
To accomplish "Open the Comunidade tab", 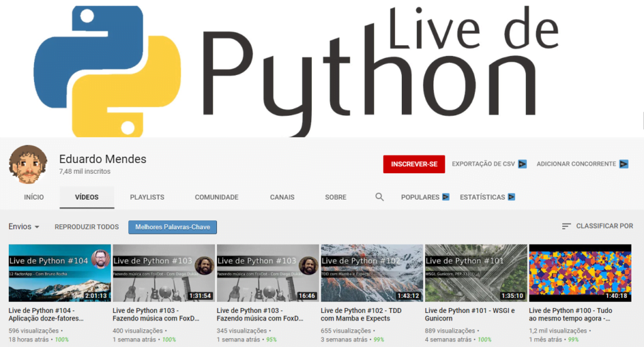I will click(x=216, y=197).
